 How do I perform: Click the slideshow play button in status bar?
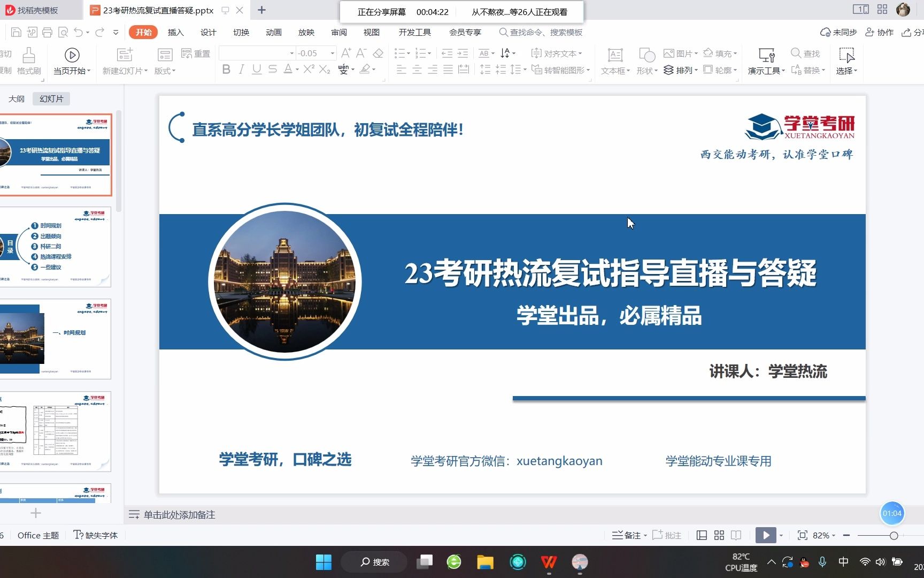[766, 535]
